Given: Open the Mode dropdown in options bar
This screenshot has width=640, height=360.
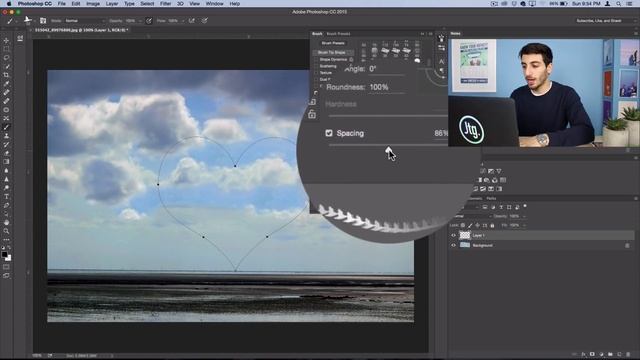Looking at the screenshot, I should [x=85, y=20].
